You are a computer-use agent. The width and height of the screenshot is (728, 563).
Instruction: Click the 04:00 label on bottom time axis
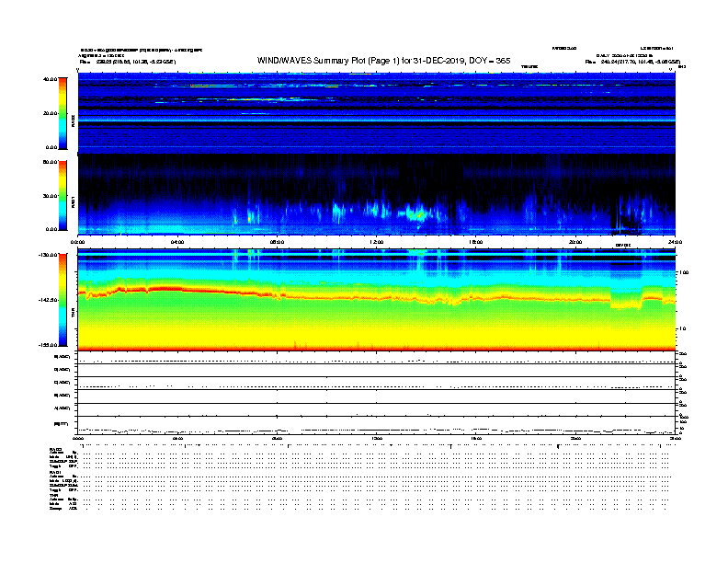click(177, 439)
